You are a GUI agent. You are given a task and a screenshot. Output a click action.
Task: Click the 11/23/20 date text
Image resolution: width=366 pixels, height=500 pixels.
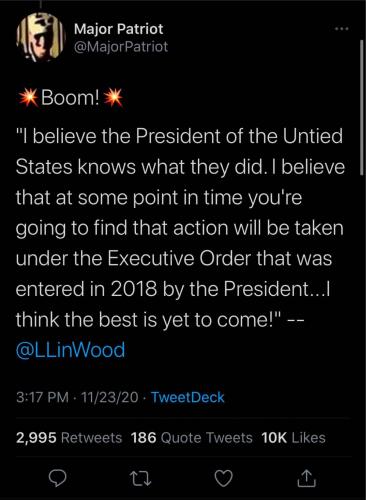point(110,397)
